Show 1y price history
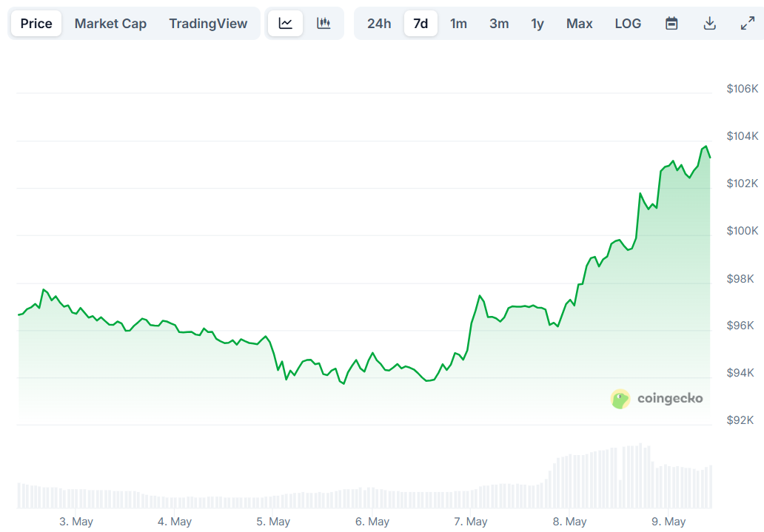The image size is (764, 532). 537,23
